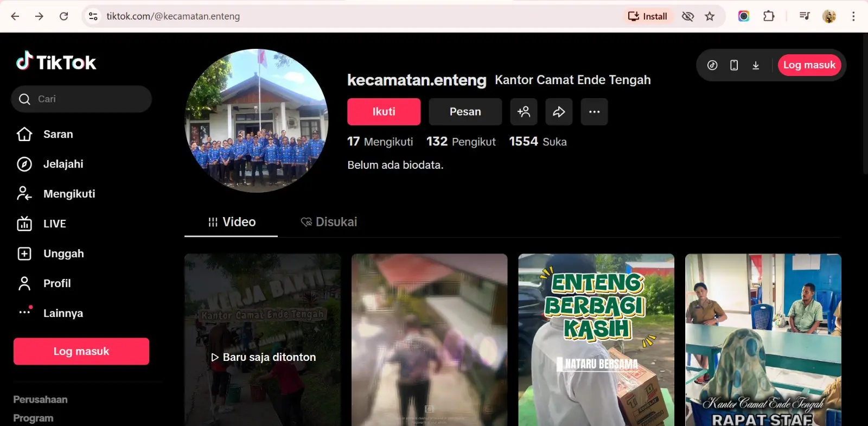Image resolution: width=868 pixels, height=426 pixels.
Task: Open the LIVE section
Action: [42, 224]
